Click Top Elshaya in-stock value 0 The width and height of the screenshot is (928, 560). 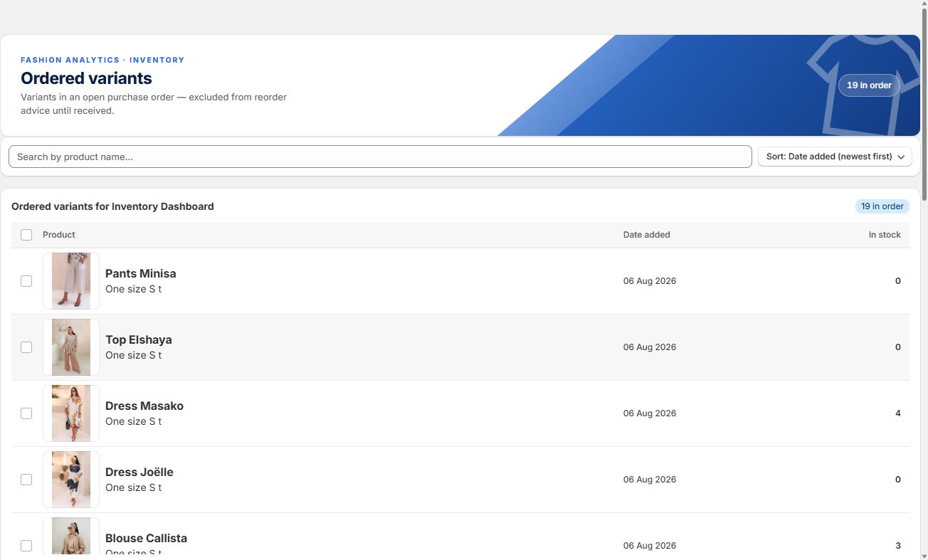pos(898,347)
